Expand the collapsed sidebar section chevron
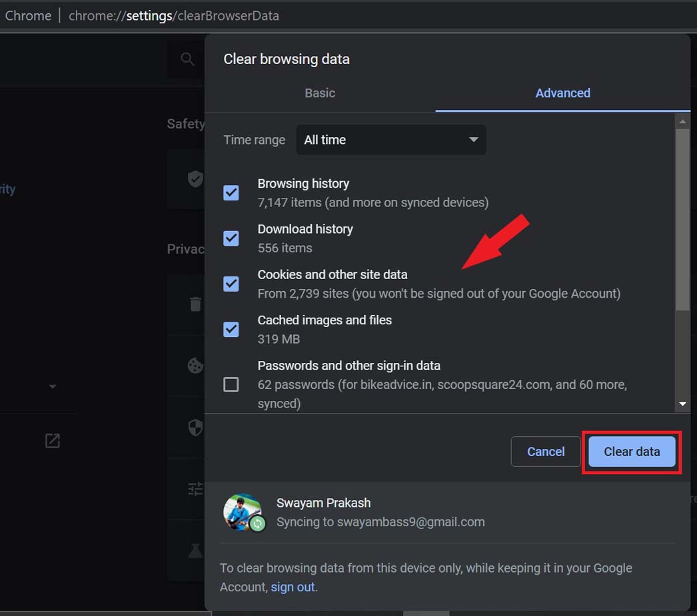697x616 pixels. 53,386
